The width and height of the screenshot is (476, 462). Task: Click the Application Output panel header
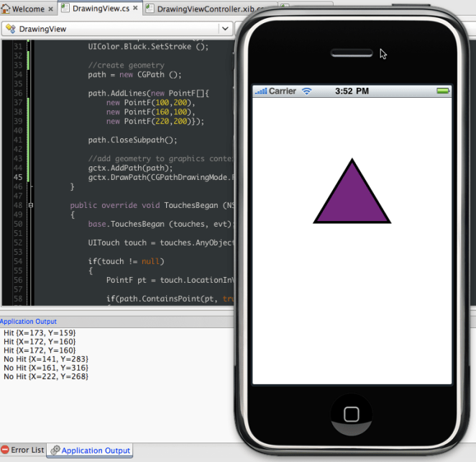tap(28, 322)
